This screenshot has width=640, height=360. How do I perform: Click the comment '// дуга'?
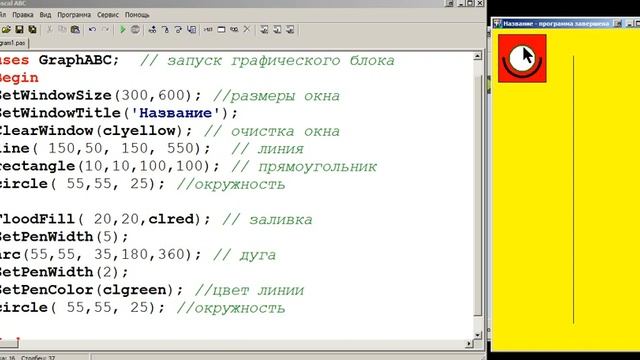click(x=244, y=255)
